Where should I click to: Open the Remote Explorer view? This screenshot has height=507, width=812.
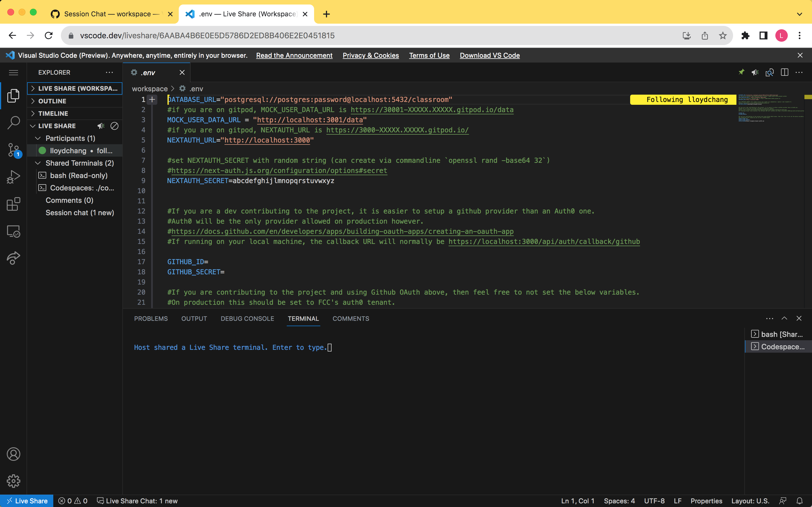[14, 231]
